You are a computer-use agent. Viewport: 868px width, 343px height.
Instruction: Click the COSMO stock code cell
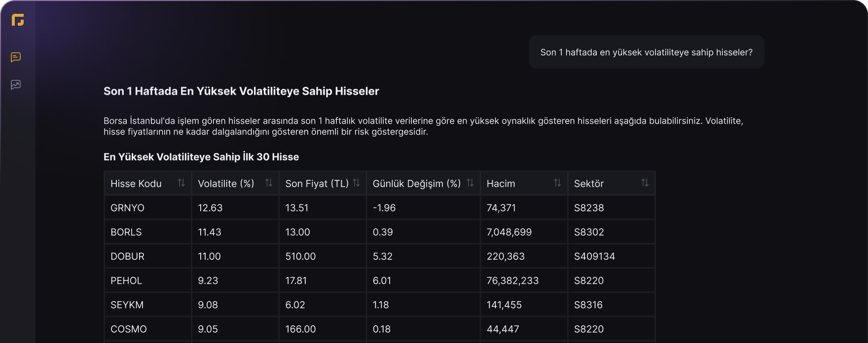(x=148, y=329)
